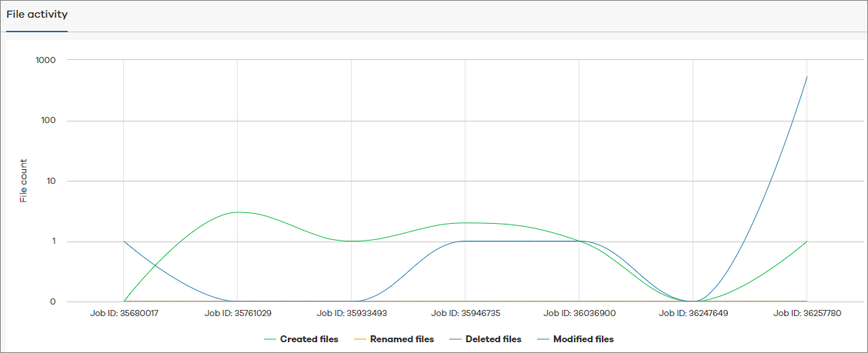Select the Job ID: 36257780 axis label
This screenshot has height=353, width=868.
pos(806,314)
